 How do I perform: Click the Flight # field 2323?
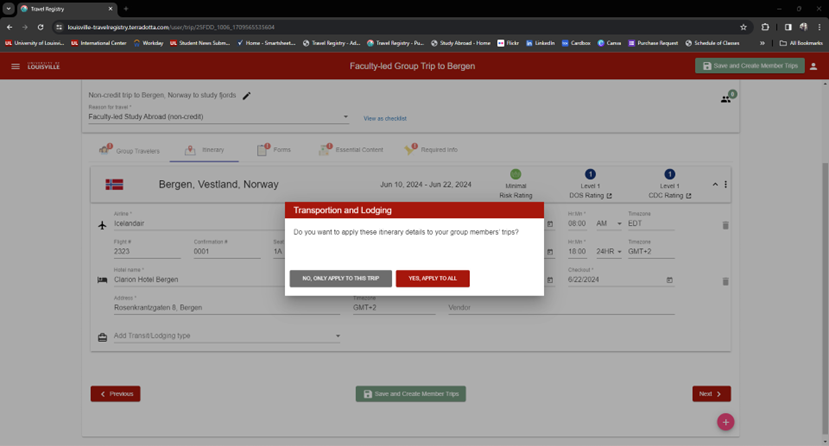147,252
